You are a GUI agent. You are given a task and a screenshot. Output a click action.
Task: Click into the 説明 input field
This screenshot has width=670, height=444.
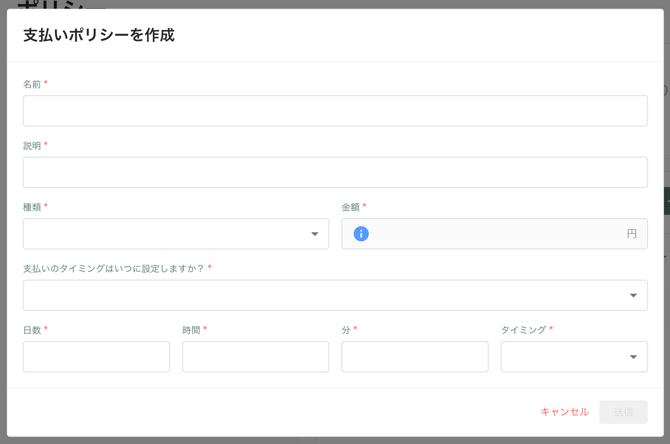coord(335,172)
